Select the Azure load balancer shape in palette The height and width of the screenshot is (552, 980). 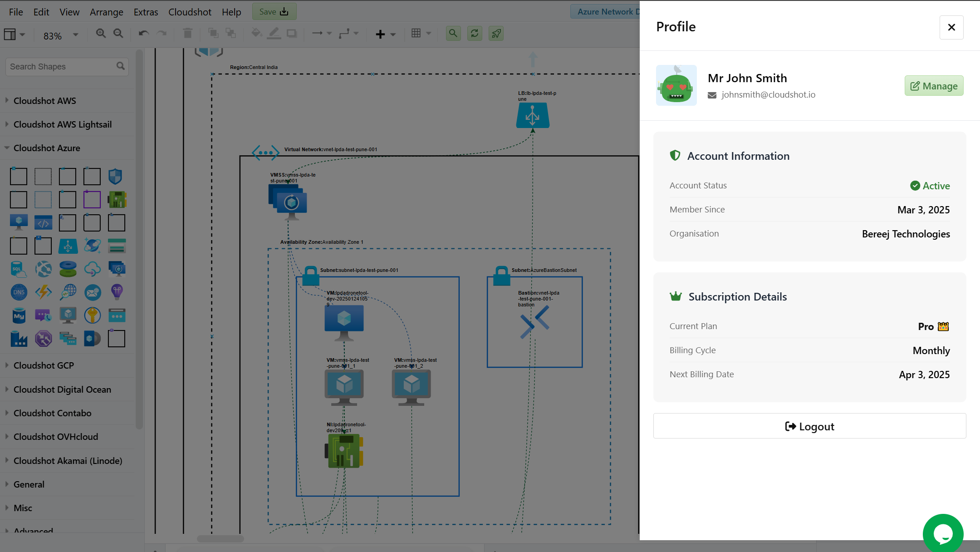point(68,246)
